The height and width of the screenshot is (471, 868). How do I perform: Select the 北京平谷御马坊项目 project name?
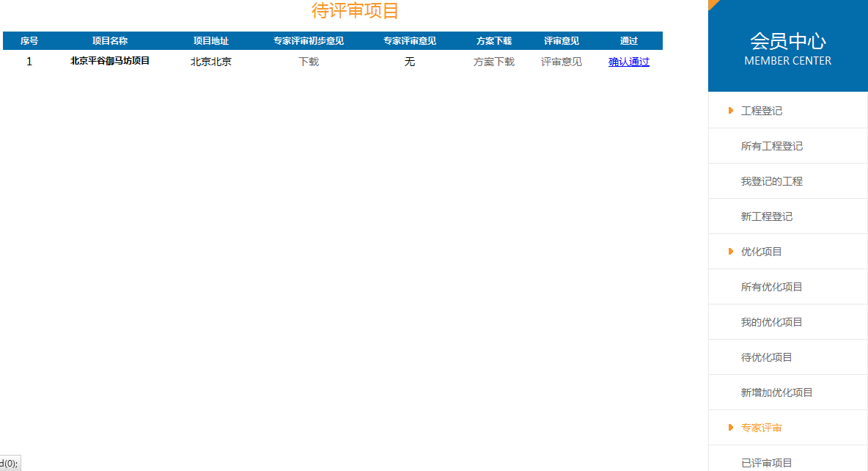point(109,62)
